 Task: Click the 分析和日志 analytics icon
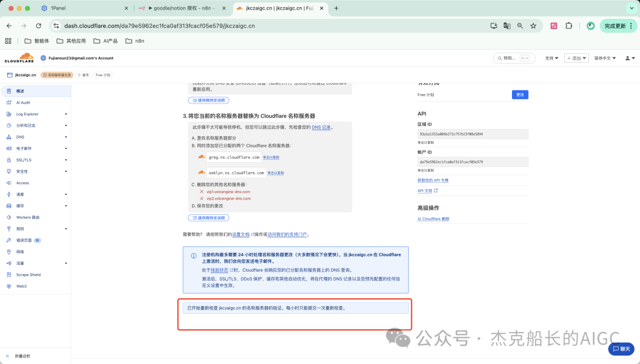pyautogui.click(x=8, y=125)
